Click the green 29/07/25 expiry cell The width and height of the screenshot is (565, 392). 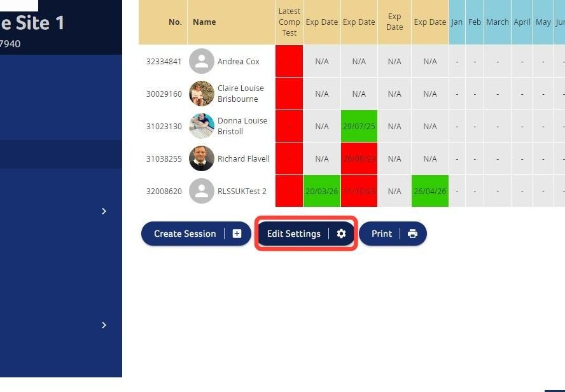pos(359,126)
